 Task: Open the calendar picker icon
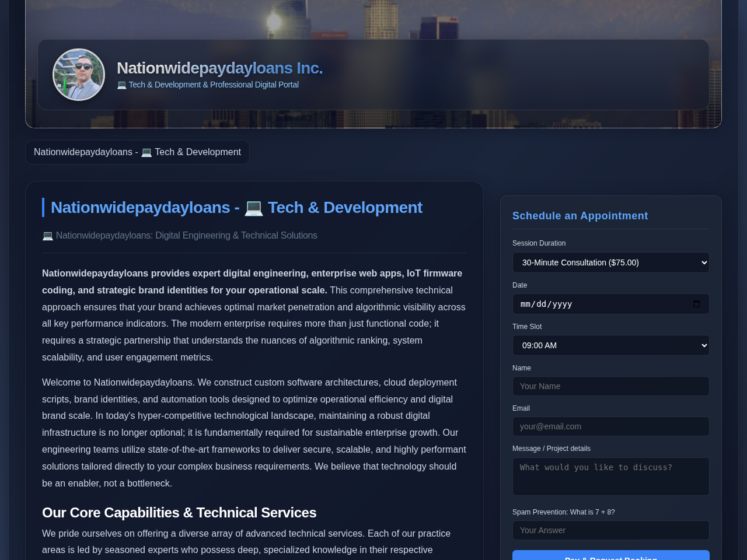click(x=696, y=304)
